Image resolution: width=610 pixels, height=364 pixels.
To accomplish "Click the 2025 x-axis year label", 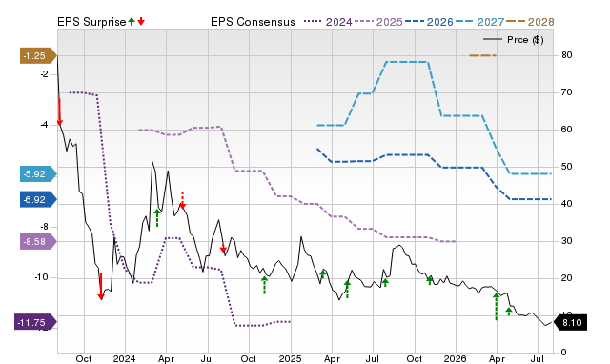I will pyautogui.click(x=290, y=358).
